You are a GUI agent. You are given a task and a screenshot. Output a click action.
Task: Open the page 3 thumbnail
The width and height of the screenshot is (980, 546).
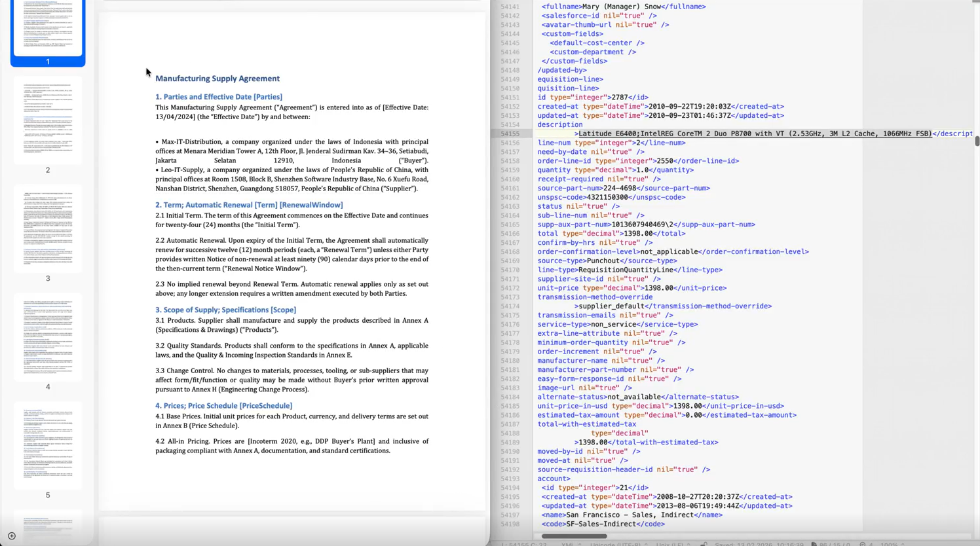(48, 228)
